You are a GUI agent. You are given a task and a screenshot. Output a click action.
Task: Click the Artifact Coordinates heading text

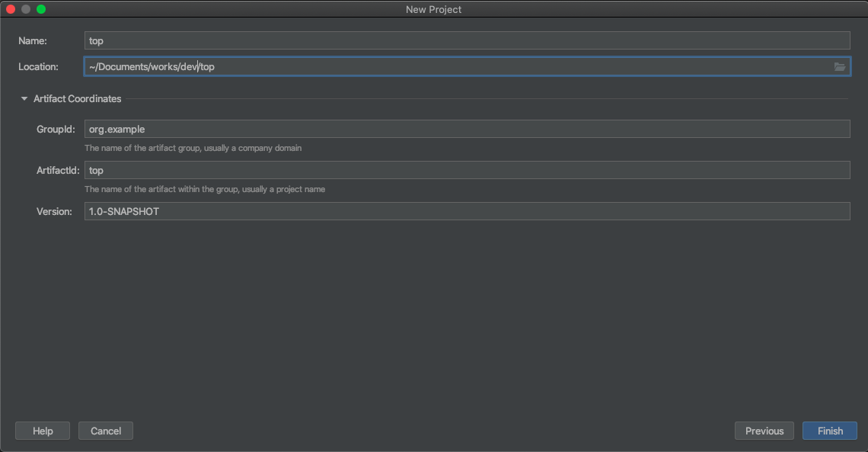(x=78, y=98)
